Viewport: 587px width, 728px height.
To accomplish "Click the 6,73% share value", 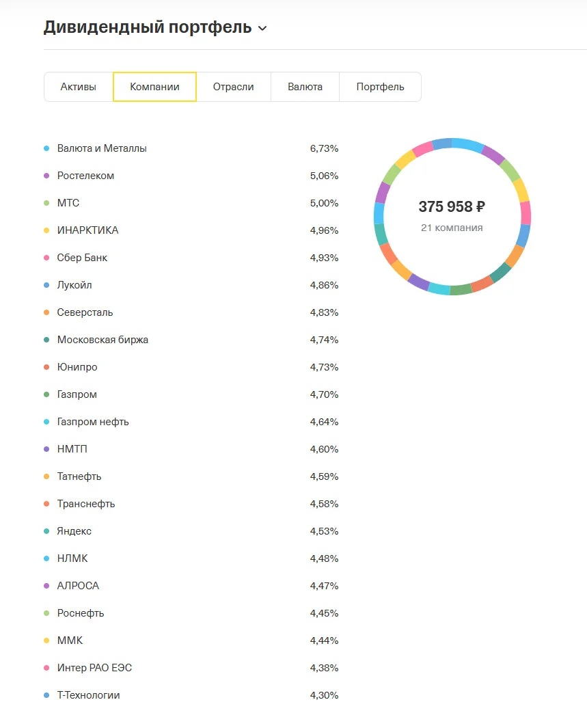I will 325,148.
